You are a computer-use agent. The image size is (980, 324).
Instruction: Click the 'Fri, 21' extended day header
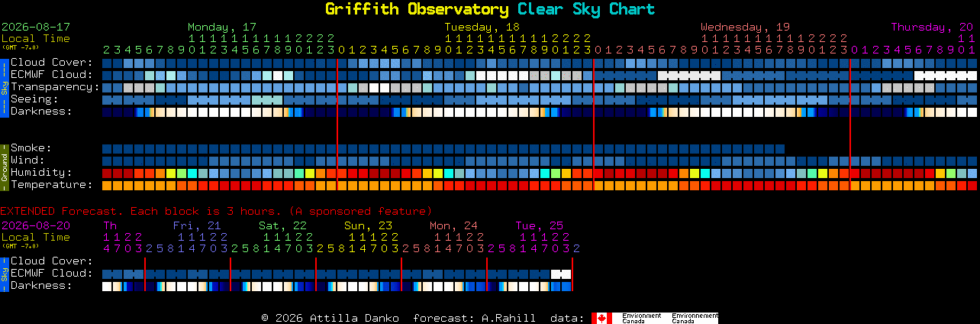click(197, 225)
